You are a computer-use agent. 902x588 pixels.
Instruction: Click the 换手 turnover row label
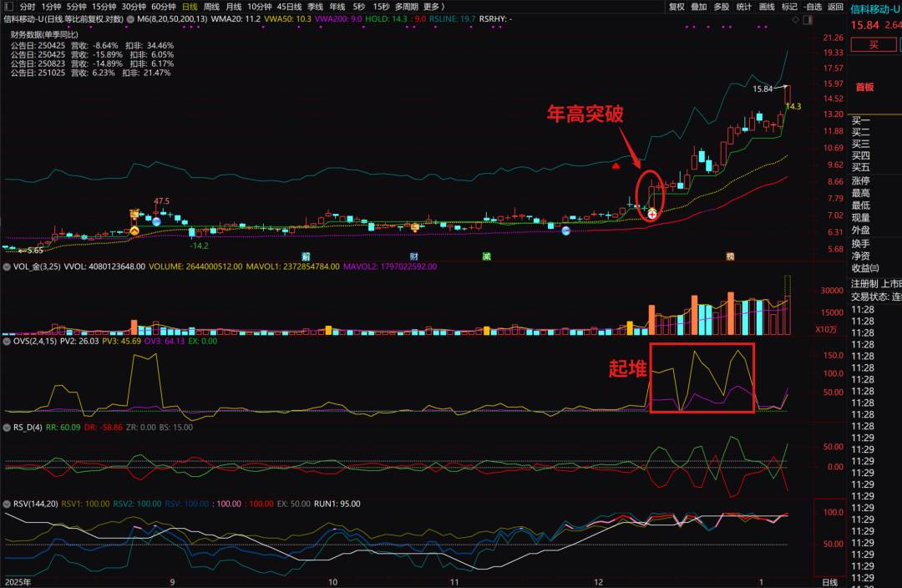pyautogui.click(x=860, y=244)
